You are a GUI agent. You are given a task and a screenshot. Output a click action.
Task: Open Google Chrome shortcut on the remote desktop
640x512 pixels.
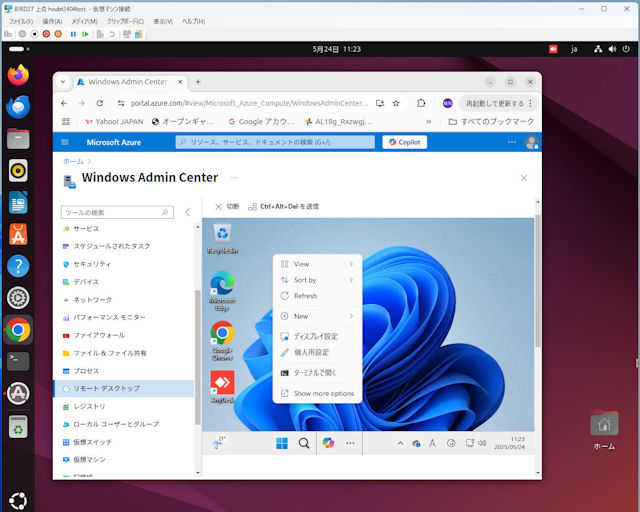pos(222,341)
